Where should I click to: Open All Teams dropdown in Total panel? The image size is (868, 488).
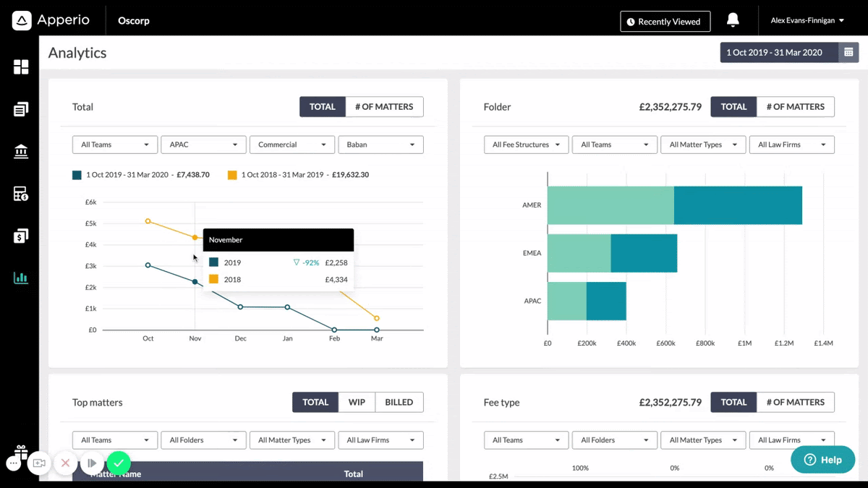115,145
